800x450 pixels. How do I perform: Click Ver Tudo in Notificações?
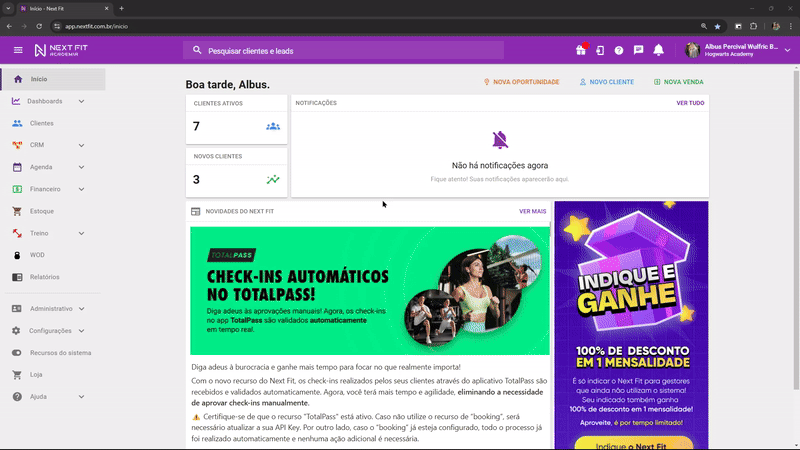[690, 103]
